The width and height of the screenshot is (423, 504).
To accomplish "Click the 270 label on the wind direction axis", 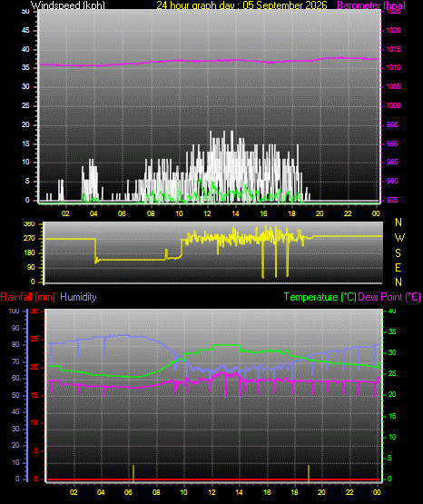I will (30, 239).
